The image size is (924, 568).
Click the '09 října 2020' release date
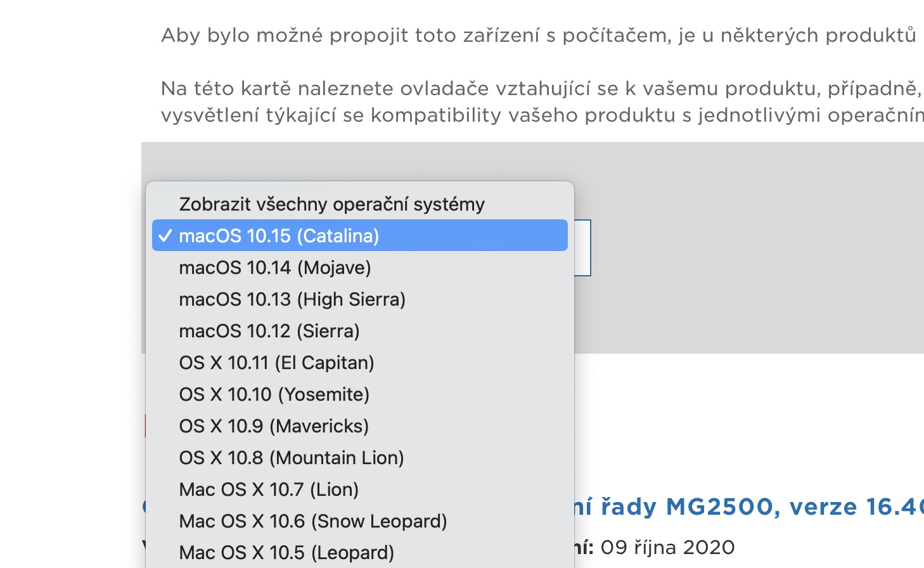pos(667,547)
